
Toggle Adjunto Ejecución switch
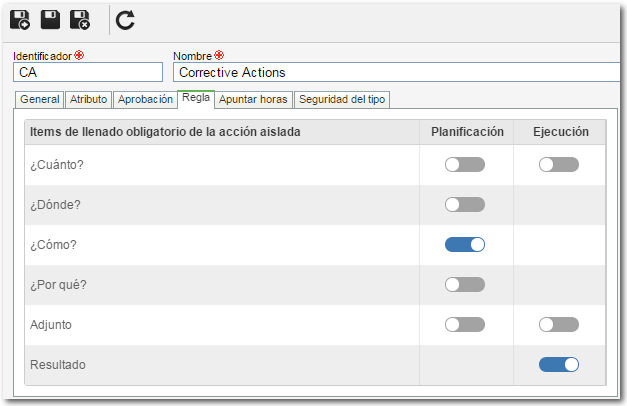click(x=559, y=324)
